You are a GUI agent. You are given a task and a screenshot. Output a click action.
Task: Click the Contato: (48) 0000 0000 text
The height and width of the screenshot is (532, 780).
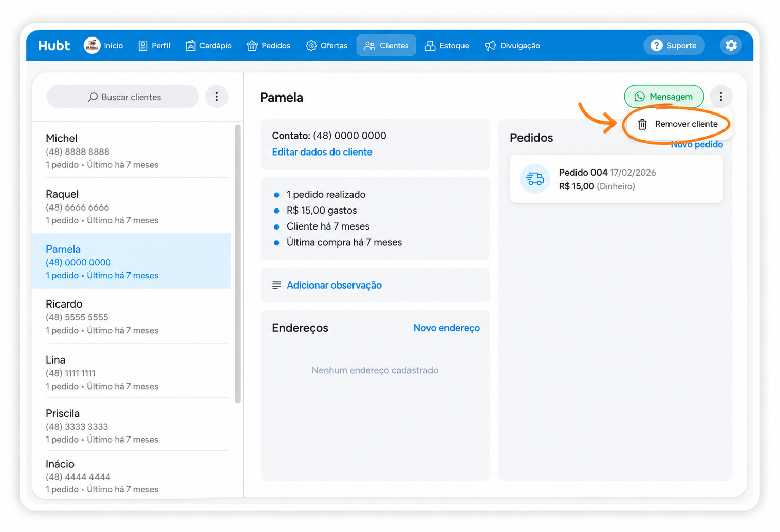(329, 136)
